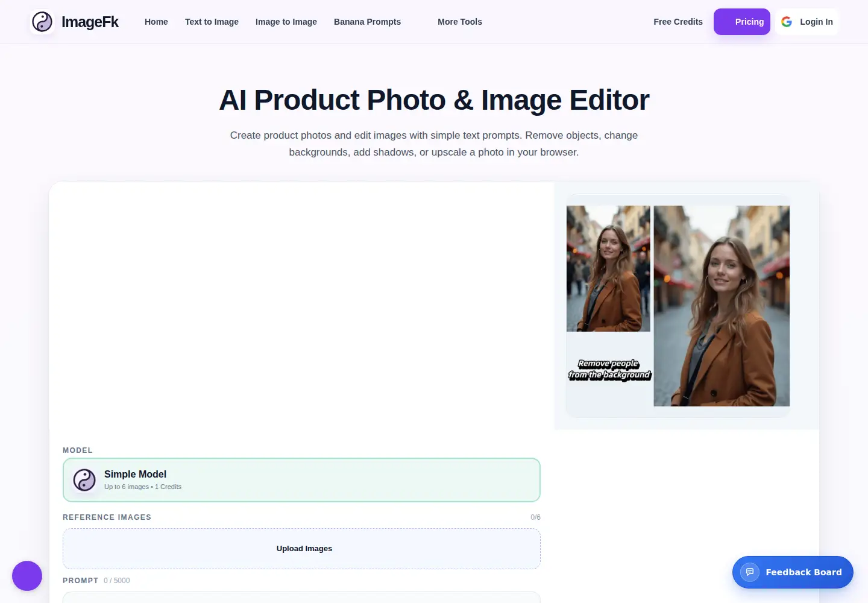
Task: Click the chat icon on Feedback Board
Action: 750,572
